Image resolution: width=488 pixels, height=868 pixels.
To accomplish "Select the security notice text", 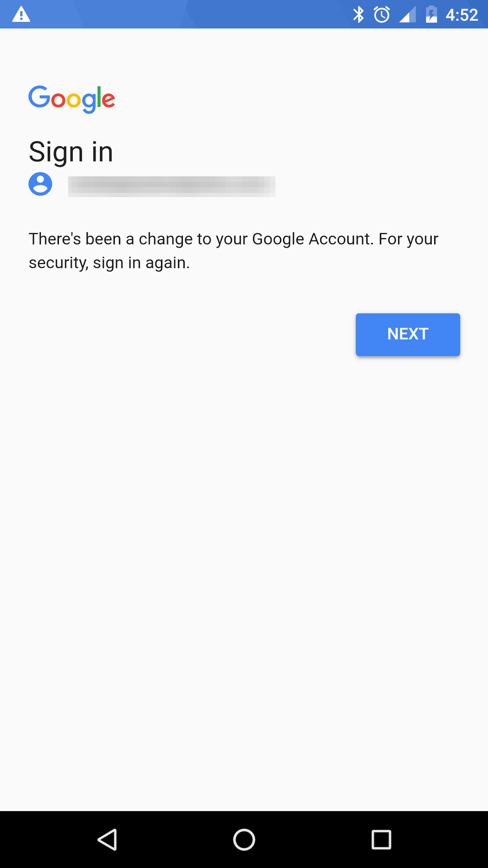I will (x=233, y=250).
